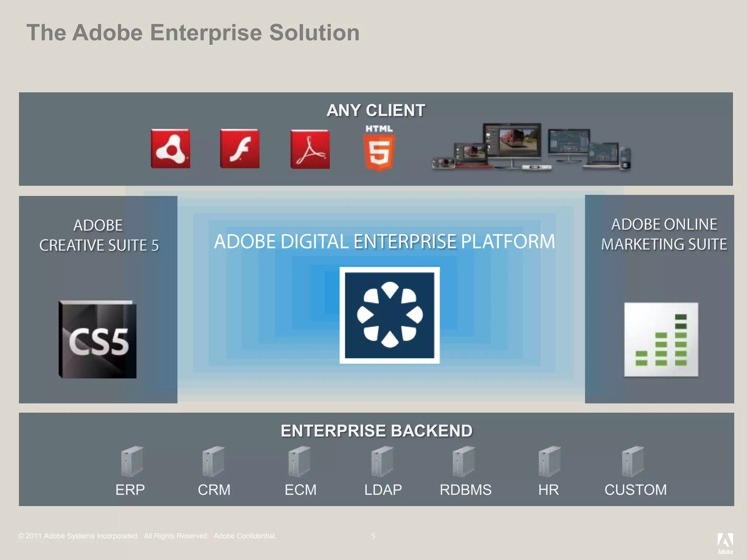Viewport: 747px width, 560px height.
Task: Click the Adobe Creative Suite 5 text
Action: pos(99,235)
